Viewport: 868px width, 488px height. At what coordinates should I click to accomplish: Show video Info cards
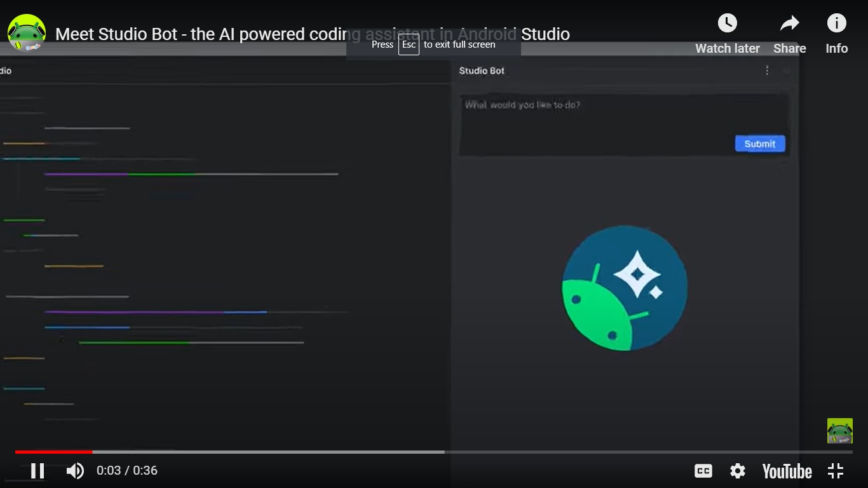[837, 34]
